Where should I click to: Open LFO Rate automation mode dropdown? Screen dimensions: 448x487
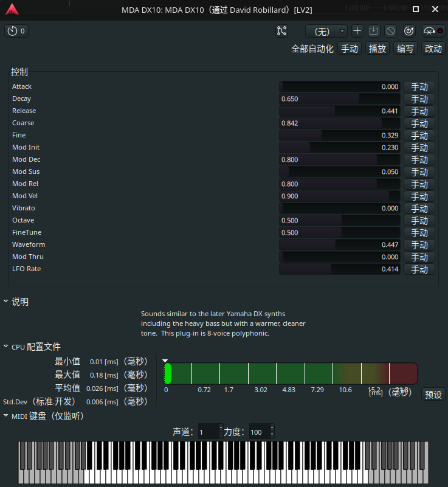click(419, 269)
